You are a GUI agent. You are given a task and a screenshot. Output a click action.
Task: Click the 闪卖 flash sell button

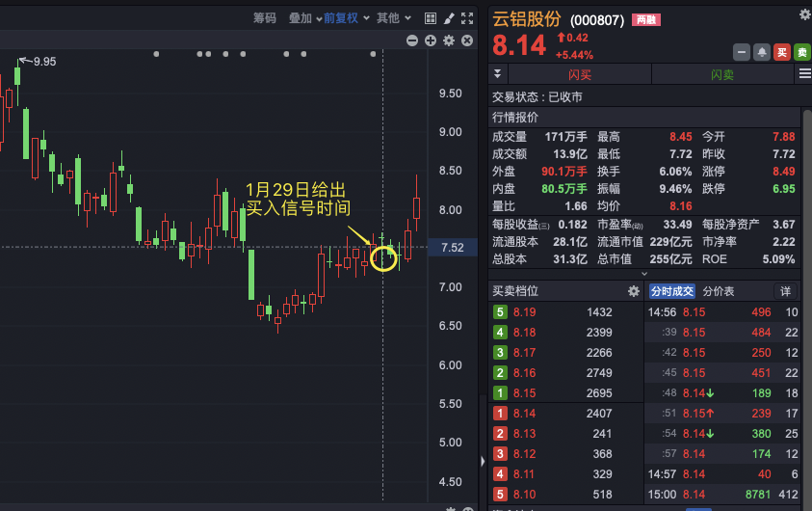point(722,74)
